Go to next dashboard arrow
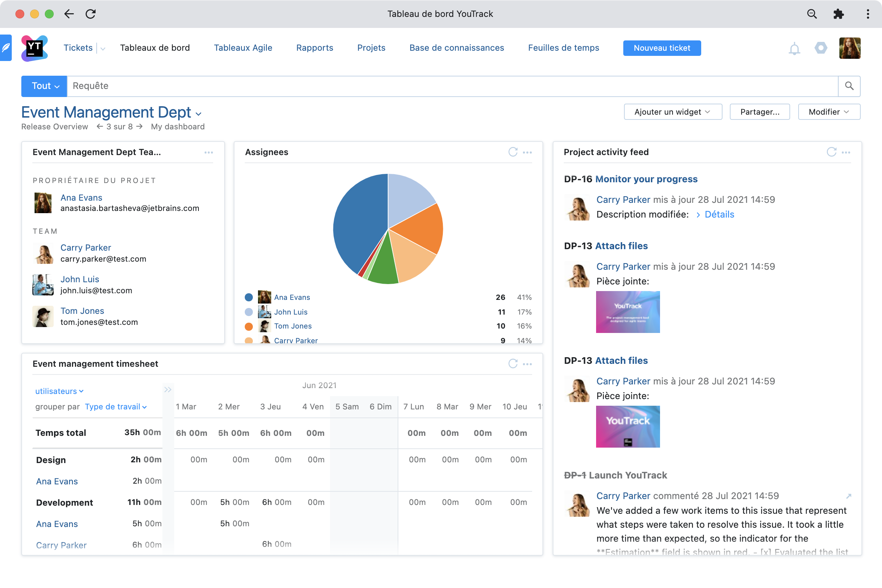This screenshot has width=882, height=588. [x=139, y=126]
